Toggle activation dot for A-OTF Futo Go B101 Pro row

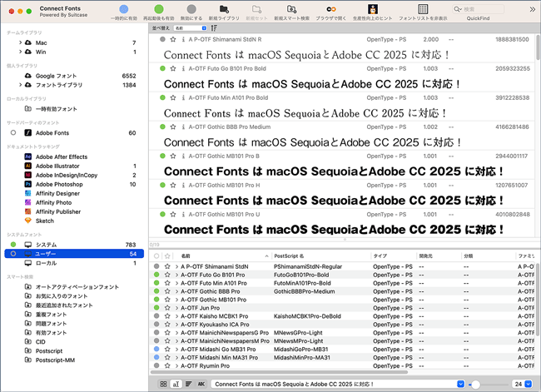click(x=156, y=275)
